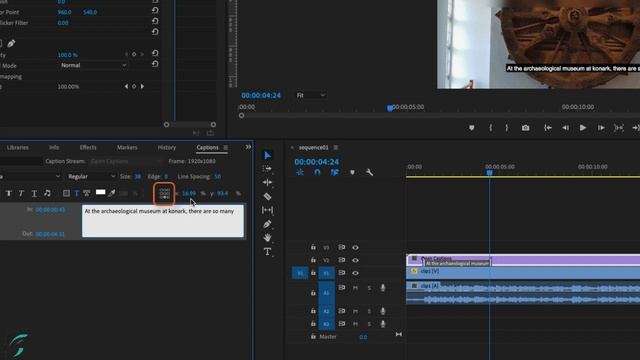
Task: Click the timeline playhead marker
Action: click(x=489, y=173)
